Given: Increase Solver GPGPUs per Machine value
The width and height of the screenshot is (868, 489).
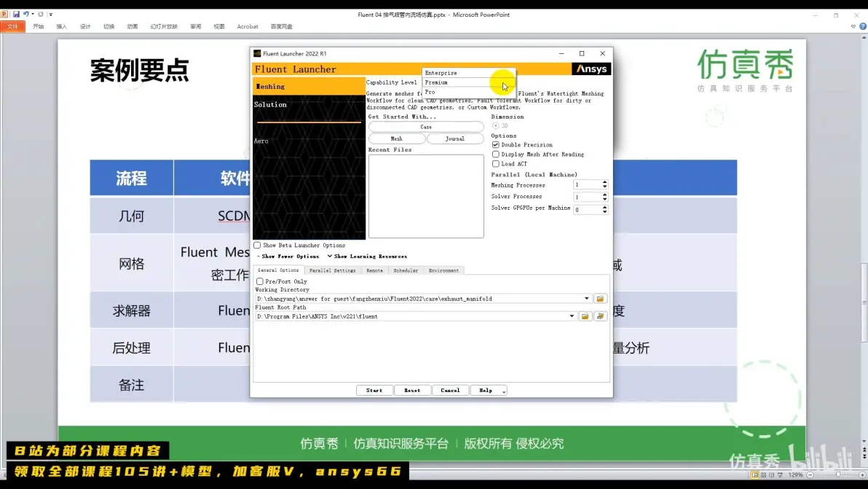Looking at the screenshot, I should 604,207.
